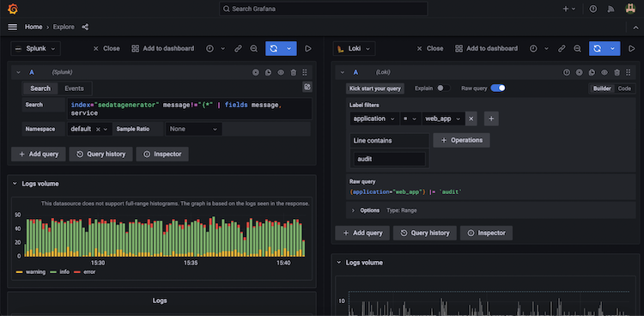Grab drag handle of Loki query A

coord(629,72)
